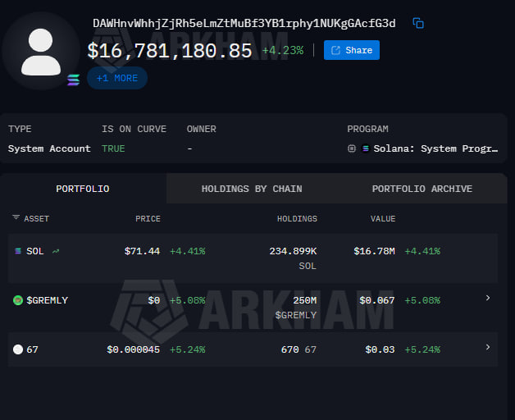Click the +5.24% price change for 67

[x=187, y=349]
